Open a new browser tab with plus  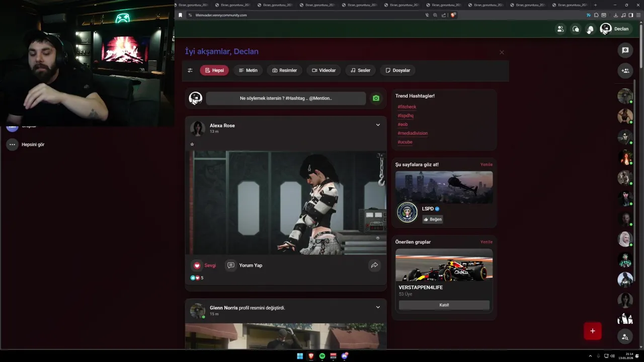pyautogui.click(x=595, y=5)
